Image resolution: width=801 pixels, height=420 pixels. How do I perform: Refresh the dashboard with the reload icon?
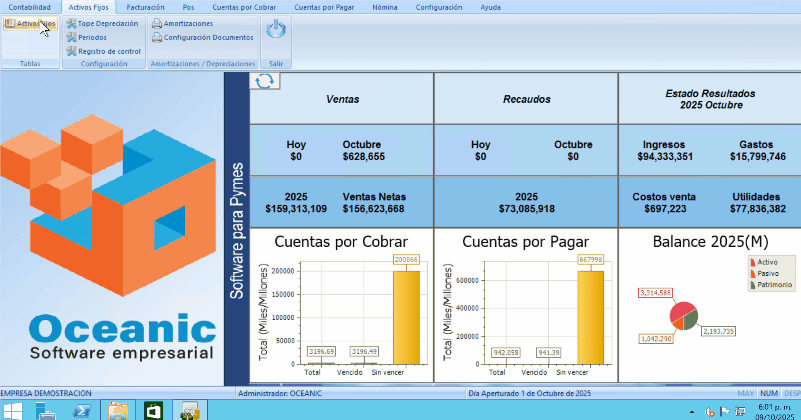[265, 81]
